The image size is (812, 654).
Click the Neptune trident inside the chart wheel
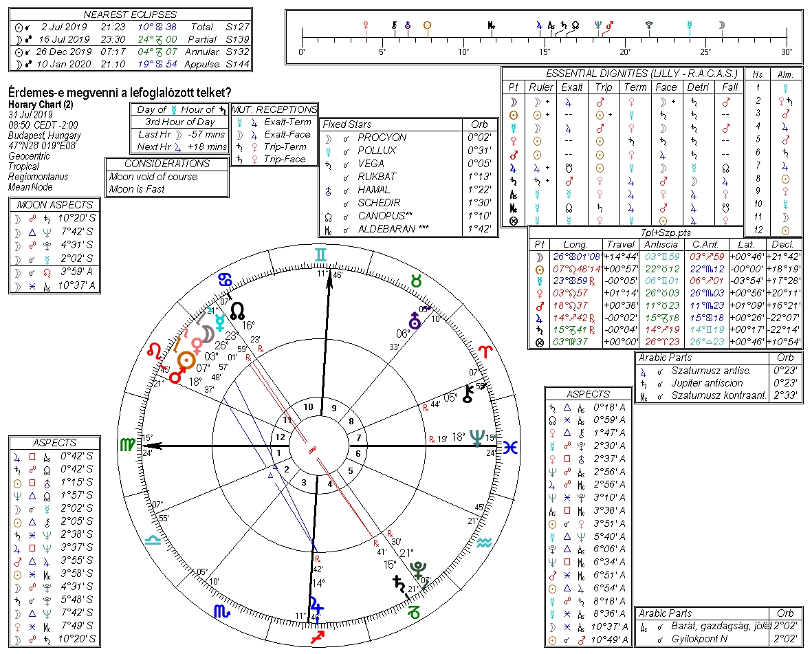[476, 438]
